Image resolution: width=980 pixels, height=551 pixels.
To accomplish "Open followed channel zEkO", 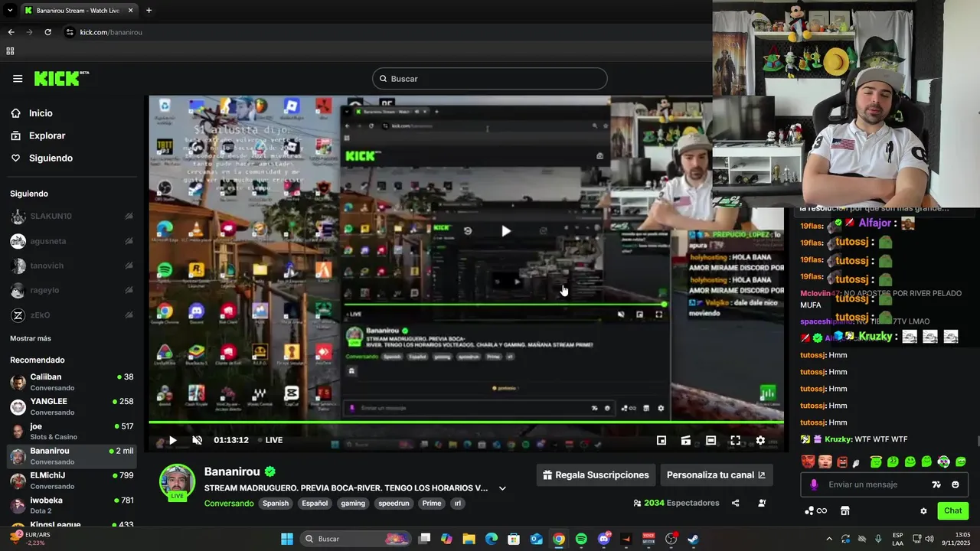I will point(72,315).
